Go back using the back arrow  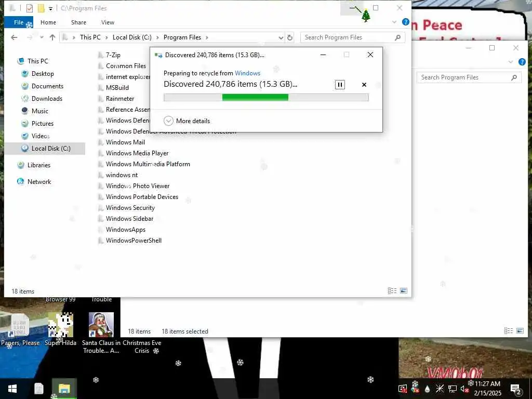point(14,37)
